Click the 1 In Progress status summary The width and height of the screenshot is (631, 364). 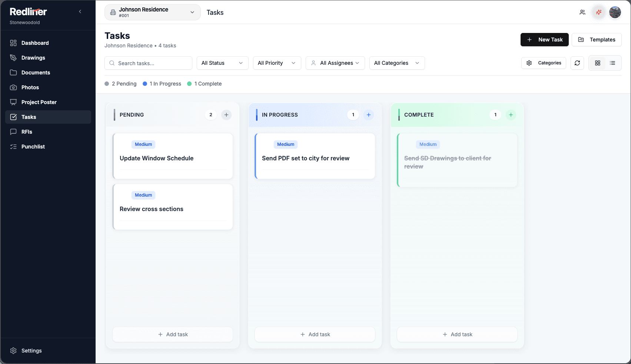(x=162, y=84)
